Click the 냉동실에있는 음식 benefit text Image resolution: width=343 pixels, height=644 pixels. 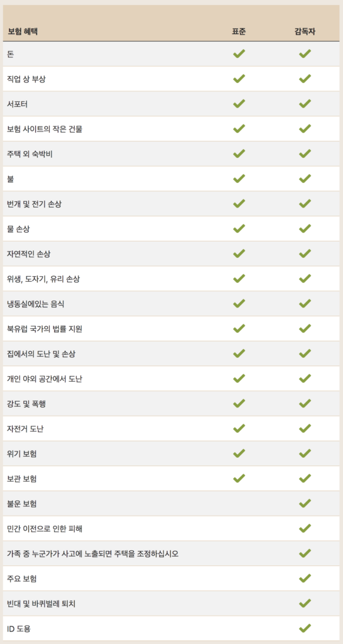[x=36, y=304]
